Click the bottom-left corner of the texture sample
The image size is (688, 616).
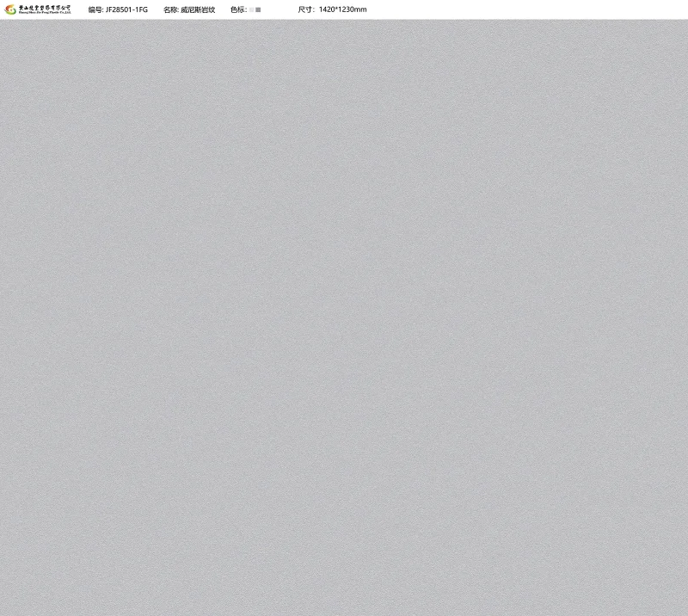click(x=3, y=613)
